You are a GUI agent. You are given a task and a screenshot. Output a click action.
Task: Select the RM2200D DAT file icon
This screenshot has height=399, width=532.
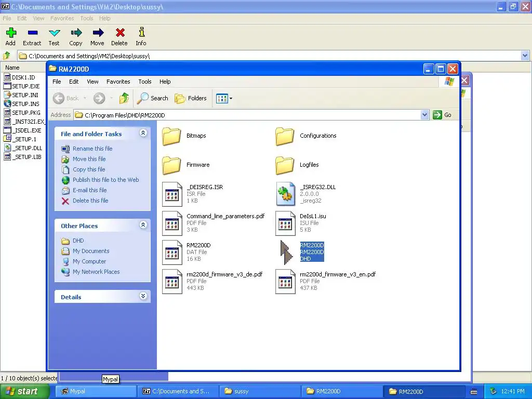point(172,252)
